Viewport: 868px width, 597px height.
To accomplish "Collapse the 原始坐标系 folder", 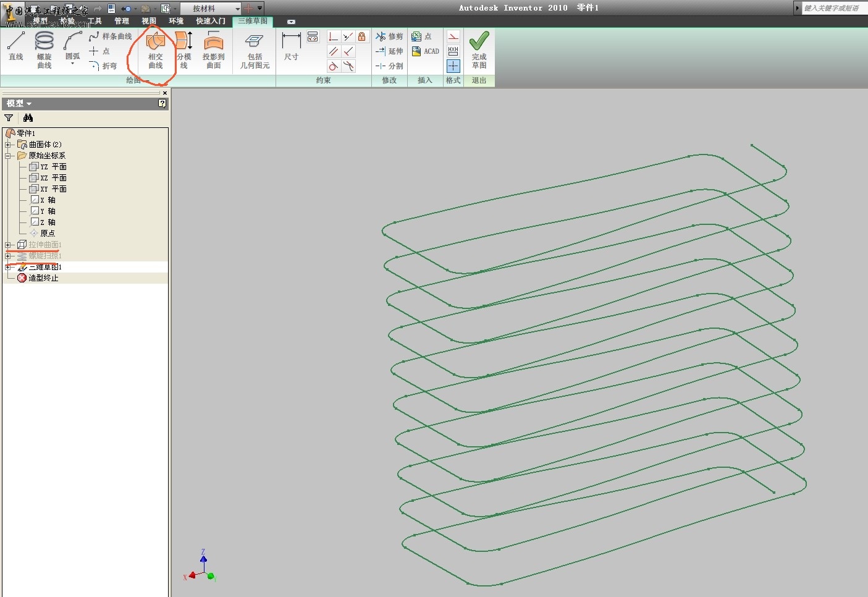I will point(8,156).
